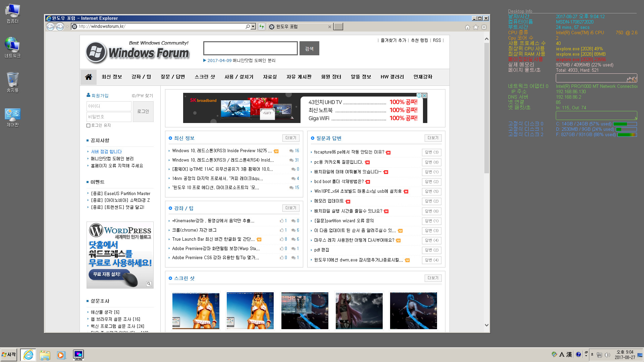Image resolution: width=644 pixels, height=362 pixels.
Task: Expand hidden tray icons arrow
Action: click(592, 354)
